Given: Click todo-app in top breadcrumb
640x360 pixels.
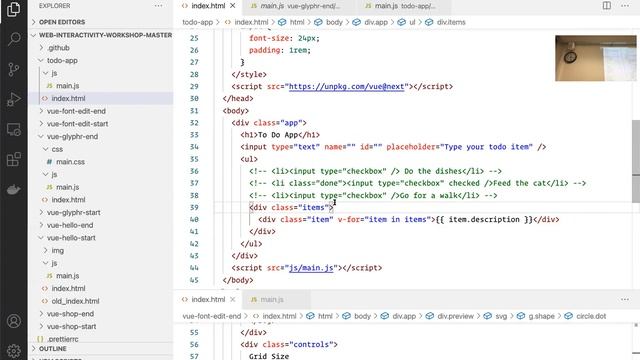Looking at the screenshot, I should (198, 22).
